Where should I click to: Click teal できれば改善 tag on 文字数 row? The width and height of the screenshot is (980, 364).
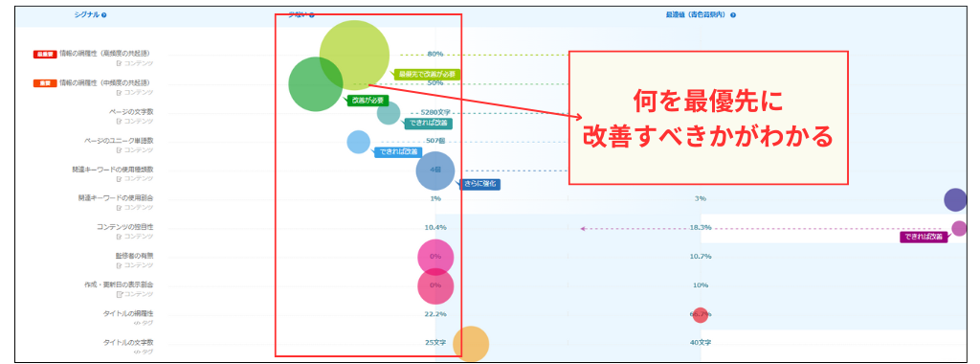[428, 124]
